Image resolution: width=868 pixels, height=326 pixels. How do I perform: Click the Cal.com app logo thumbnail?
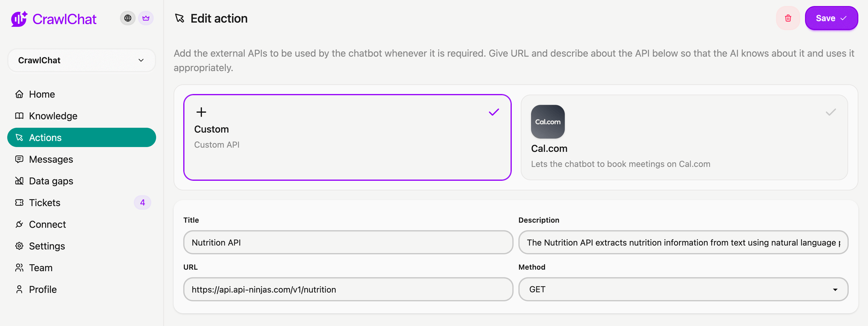(547, 122)
